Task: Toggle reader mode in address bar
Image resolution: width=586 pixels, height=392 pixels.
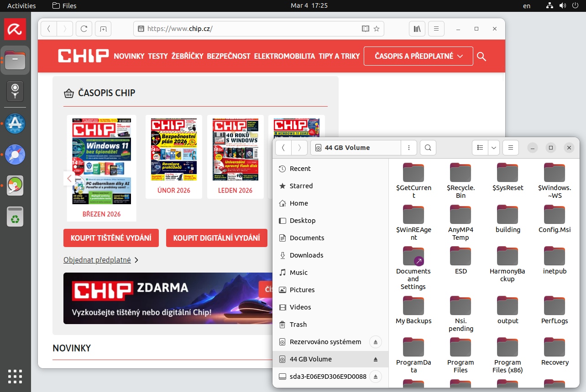Action: click(x=365, y=29)
